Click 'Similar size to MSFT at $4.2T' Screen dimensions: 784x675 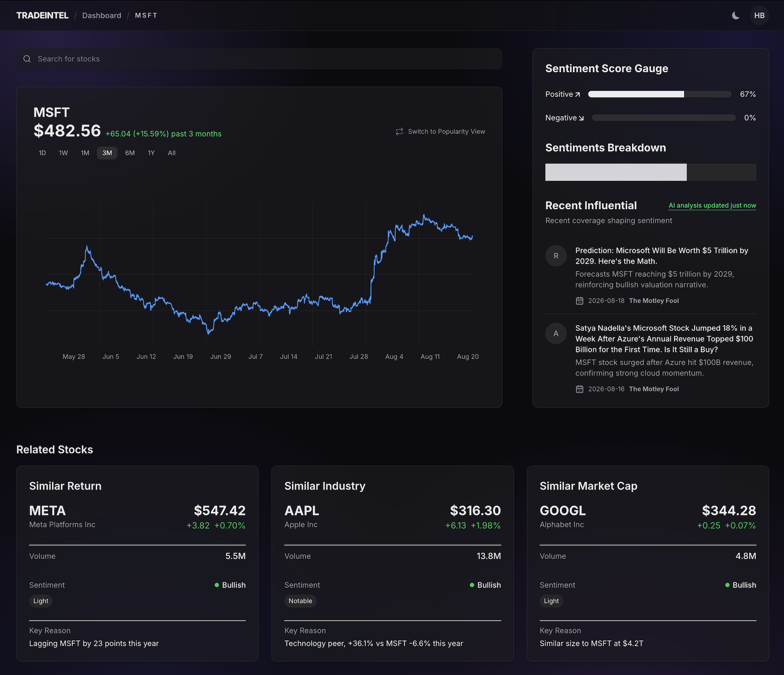tap(592, 644)
